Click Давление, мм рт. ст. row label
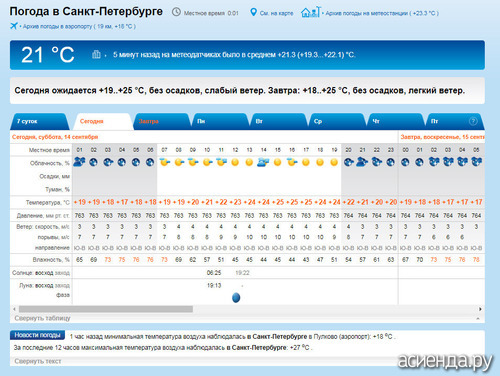 point(43,216)
